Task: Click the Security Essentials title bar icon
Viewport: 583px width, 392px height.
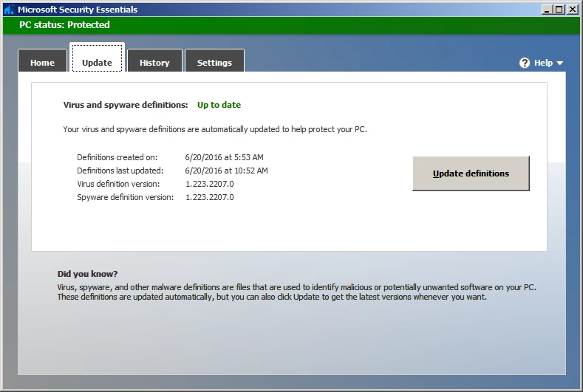Action: tap(9, 10)
